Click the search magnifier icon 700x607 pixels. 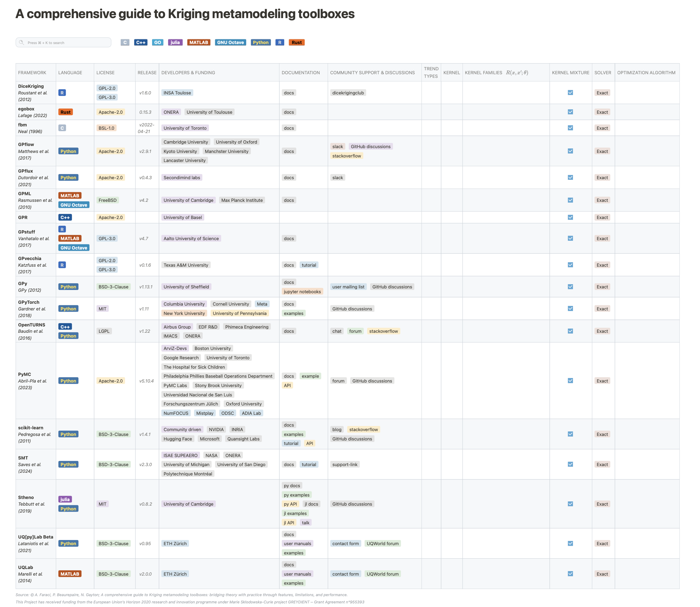tap(22, 42)
